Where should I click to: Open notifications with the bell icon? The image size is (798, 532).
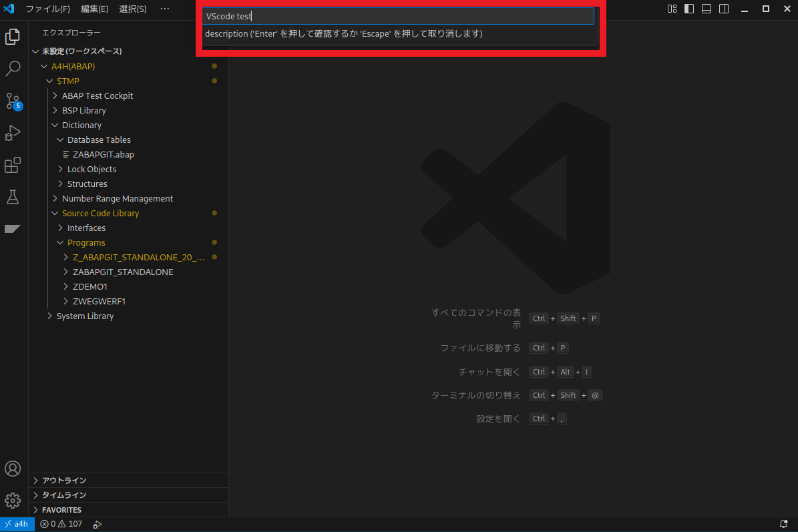point(783,523)
